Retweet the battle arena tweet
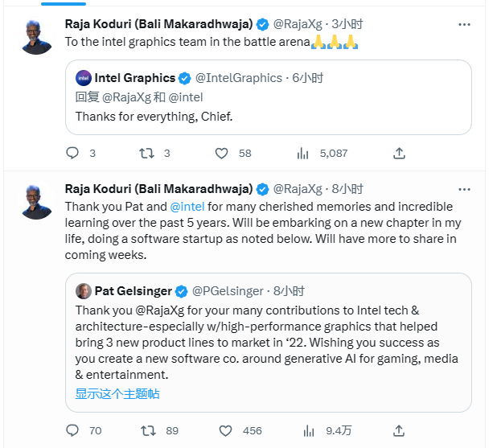The height and width of the screenshot is (448, 493). click(147, 153)
